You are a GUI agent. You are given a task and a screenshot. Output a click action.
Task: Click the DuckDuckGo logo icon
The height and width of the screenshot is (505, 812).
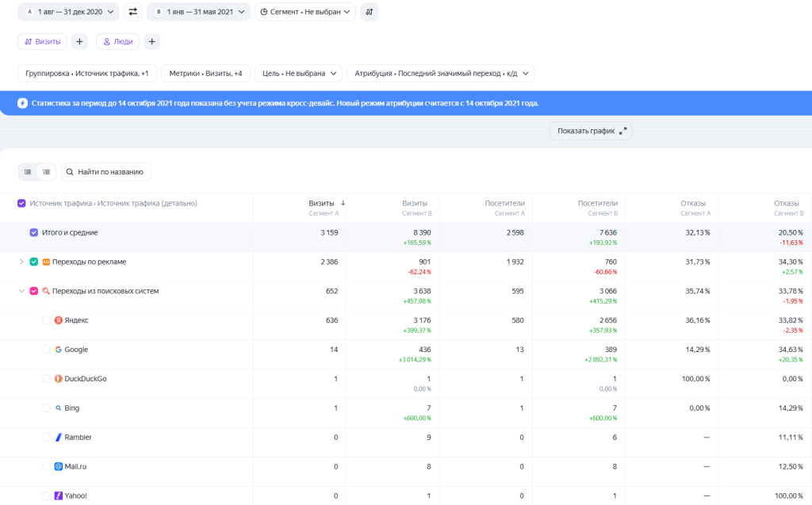[59, 379]
